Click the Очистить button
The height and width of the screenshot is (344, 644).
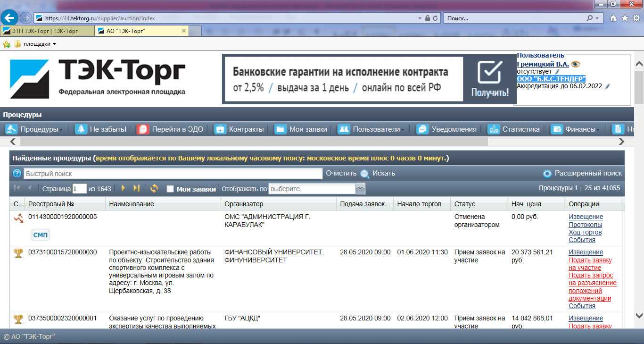(341, 173)
